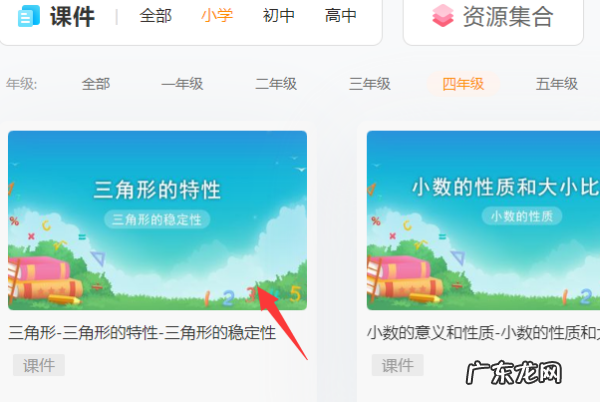Switch to the 高中 tab
Viewport: 600px width, 402px height.
coord(341,16)
